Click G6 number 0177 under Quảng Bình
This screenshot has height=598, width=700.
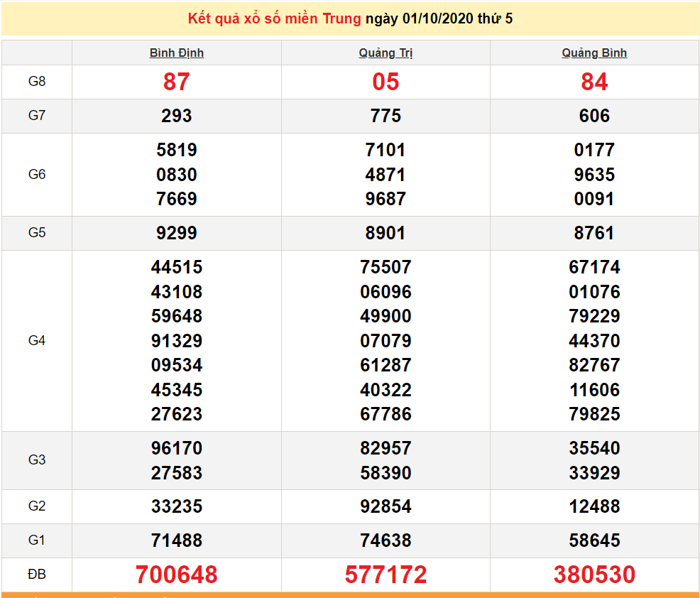tap(594, 150)
